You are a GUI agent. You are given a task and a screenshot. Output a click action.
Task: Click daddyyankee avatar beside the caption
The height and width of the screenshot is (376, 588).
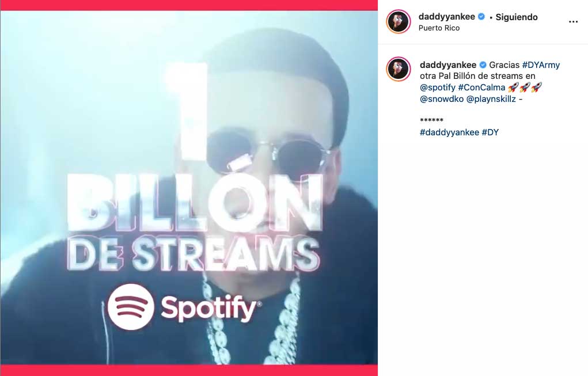(x=399, y=69)
